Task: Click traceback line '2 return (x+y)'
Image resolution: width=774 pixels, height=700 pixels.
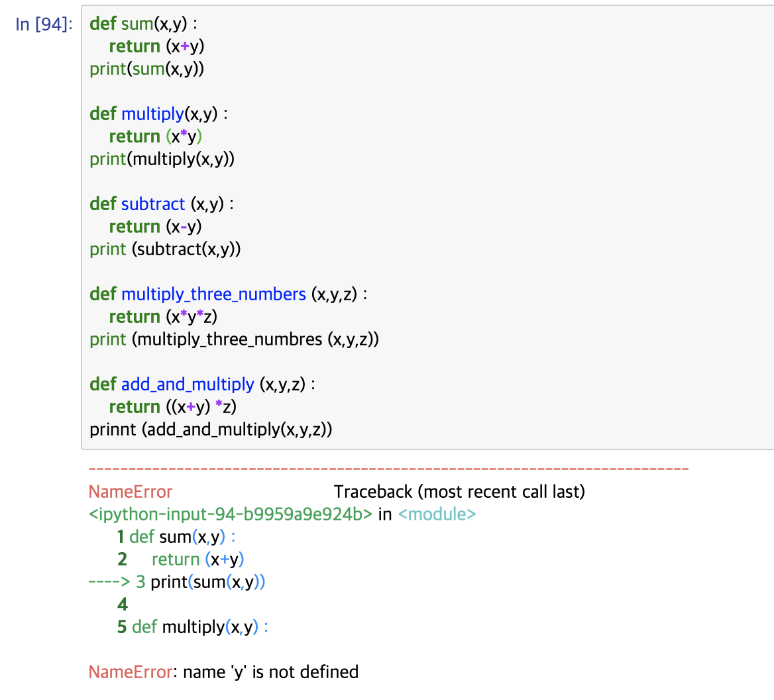Action: pos(181,559)
